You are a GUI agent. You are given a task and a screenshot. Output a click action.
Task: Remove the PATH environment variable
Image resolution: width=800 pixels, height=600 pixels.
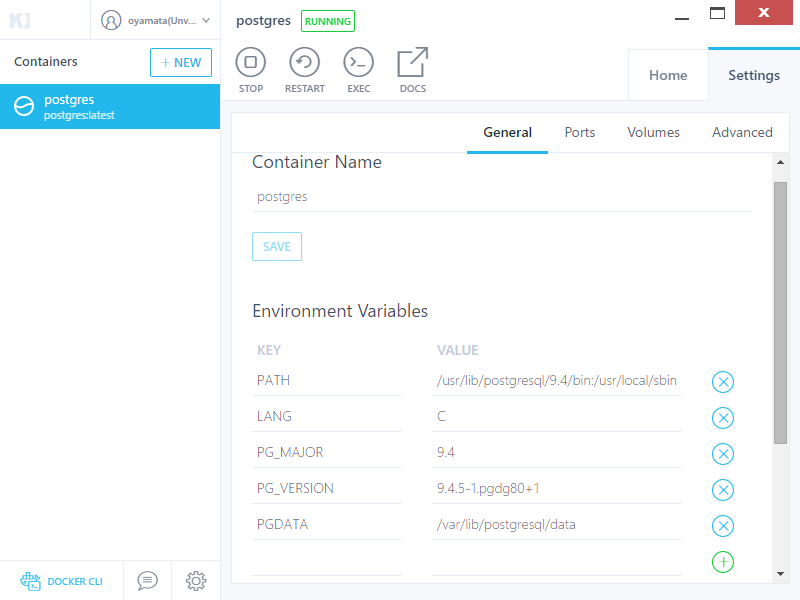tap(722, 382)
